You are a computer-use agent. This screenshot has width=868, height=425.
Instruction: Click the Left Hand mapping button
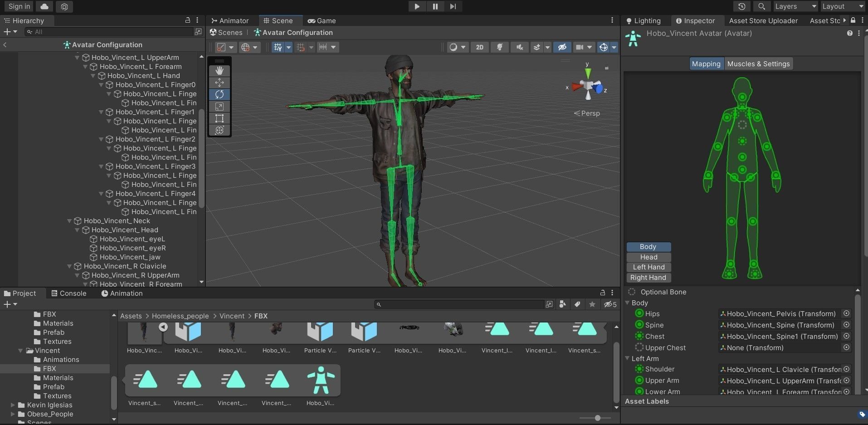click(649, 267)
